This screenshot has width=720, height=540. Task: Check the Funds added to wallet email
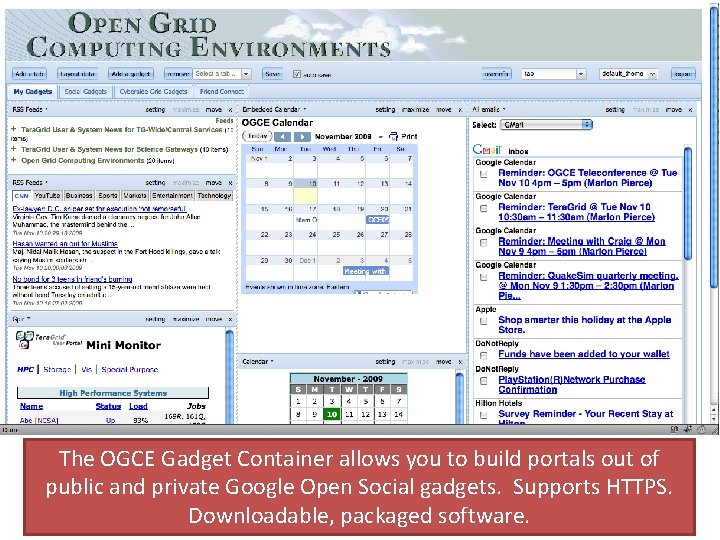[x=484, y=355]
